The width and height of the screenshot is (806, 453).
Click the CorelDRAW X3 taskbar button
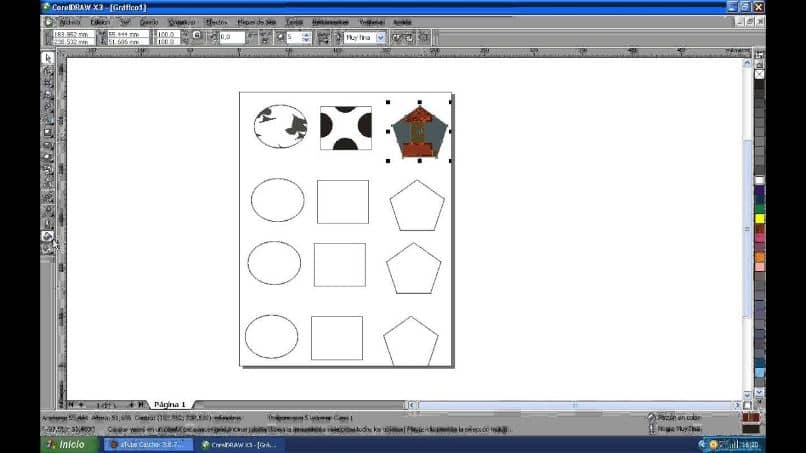tap(242, 445)
